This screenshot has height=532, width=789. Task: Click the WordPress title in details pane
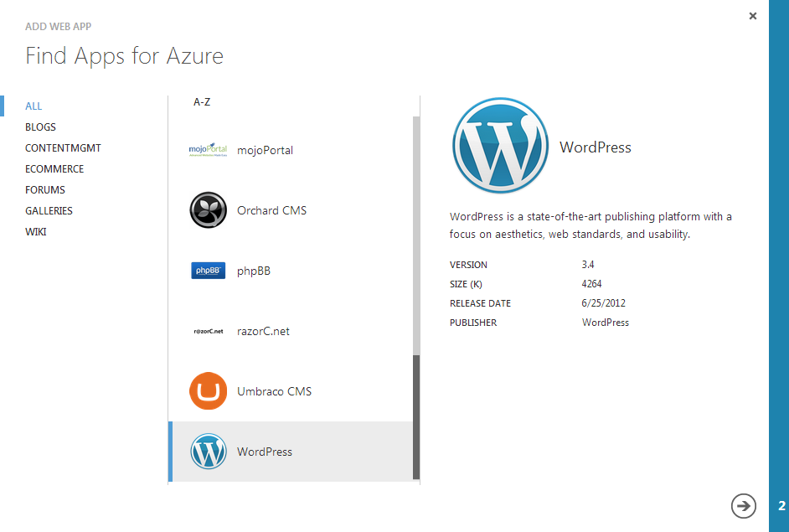pyautogui.click(x=596, y=147)
